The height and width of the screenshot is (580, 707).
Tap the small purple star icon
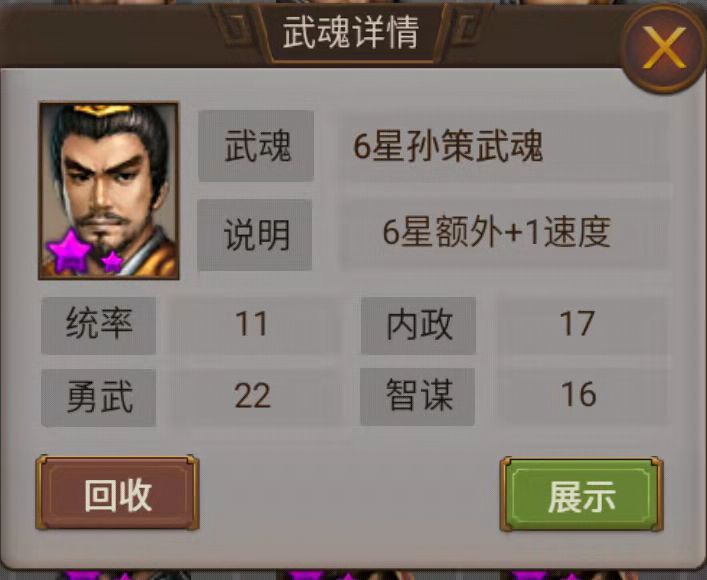[x=112, y=261]
